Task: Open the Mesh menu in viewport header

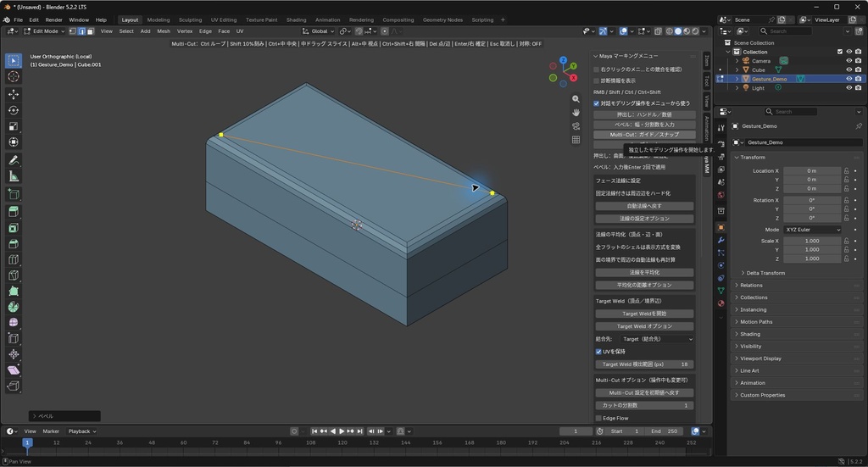Action: [x=164, y=31]
